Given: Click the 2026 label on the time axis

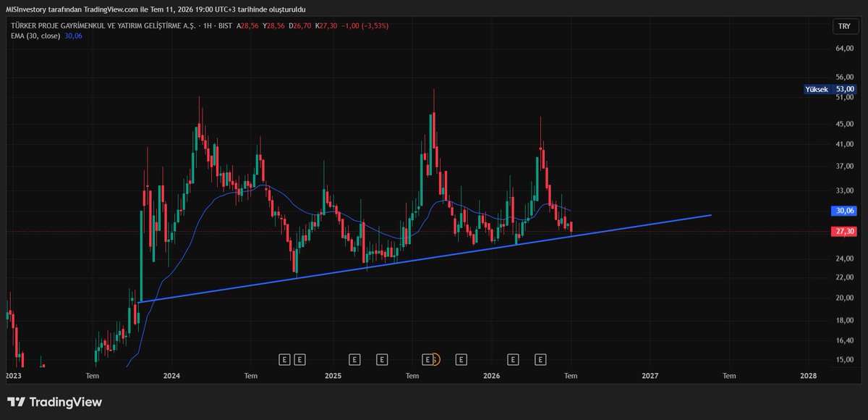Looking at the screenshot, I should [491, 376].
